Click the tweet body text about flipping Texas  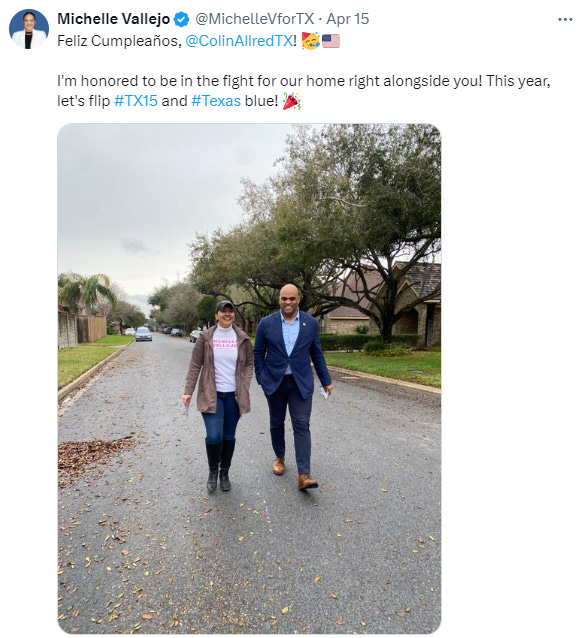pos(304,91)
